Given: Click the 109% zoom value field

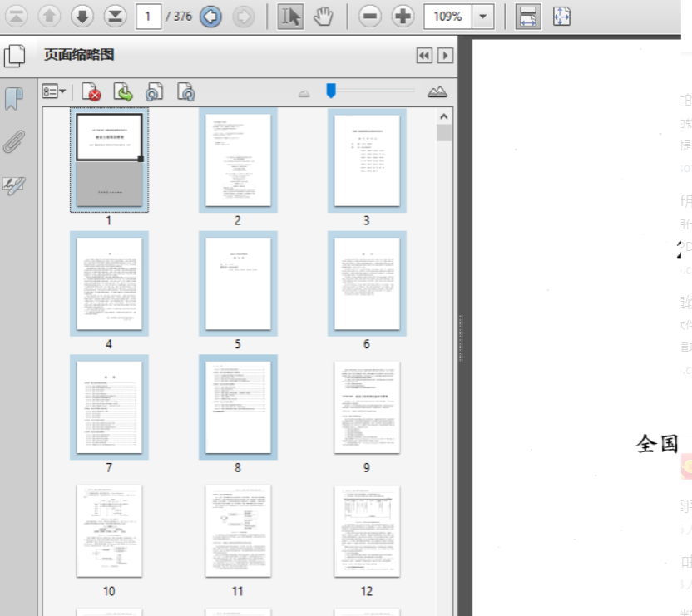Looking at the screenshot, I should (447, 17).
